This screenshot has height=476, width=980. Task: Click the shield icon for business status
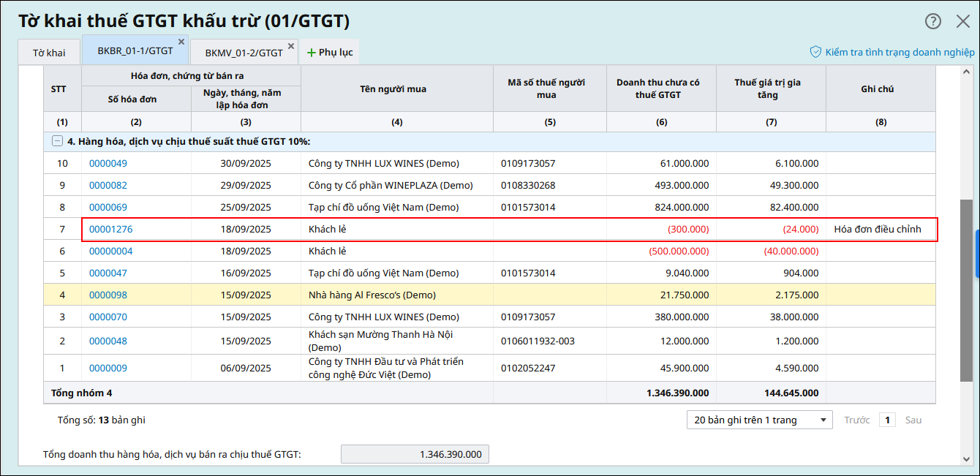click(x=815, y=52)
